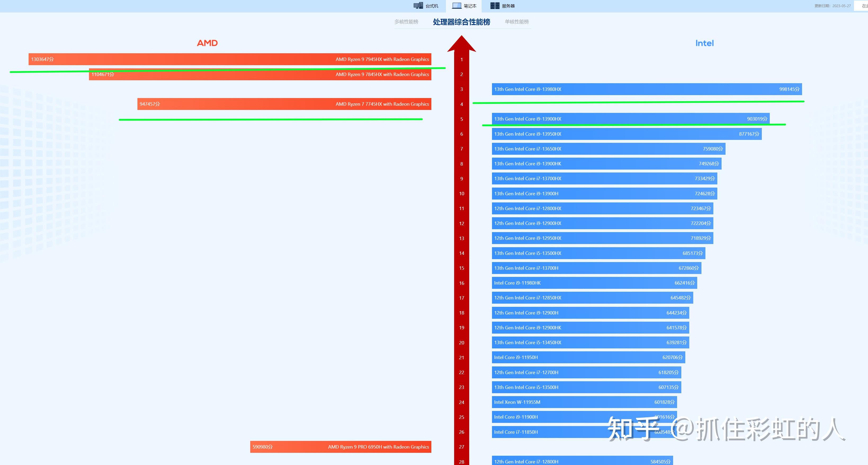
Task: Click the 590980分 score text
Action: 263,447
